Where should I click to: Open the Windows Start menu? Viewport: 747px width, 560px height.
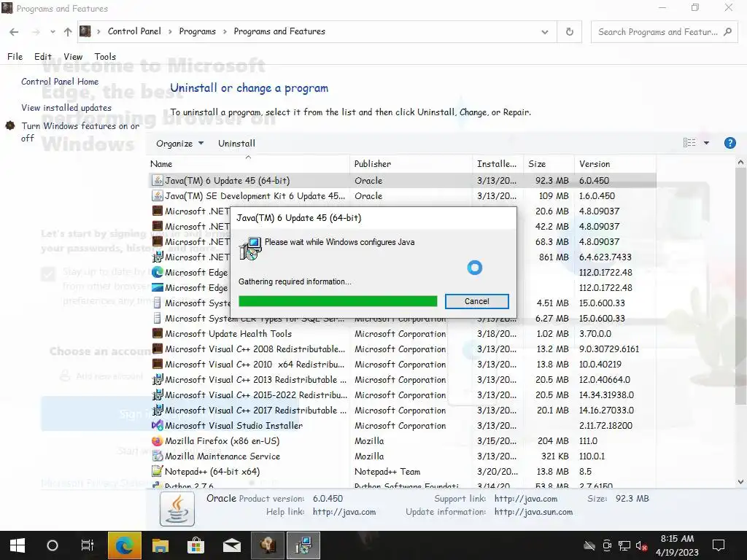pos(18,545)
